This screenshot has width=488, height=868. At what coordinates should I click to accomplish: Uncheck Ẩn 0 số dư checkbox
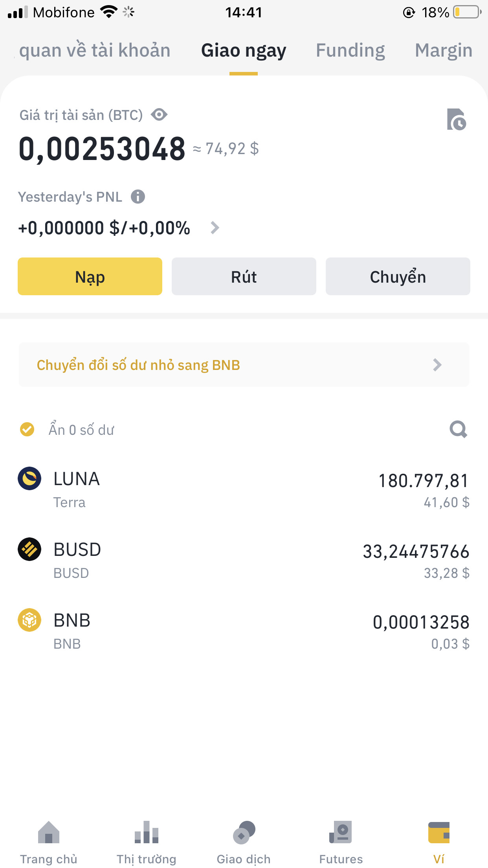(27, 429)
